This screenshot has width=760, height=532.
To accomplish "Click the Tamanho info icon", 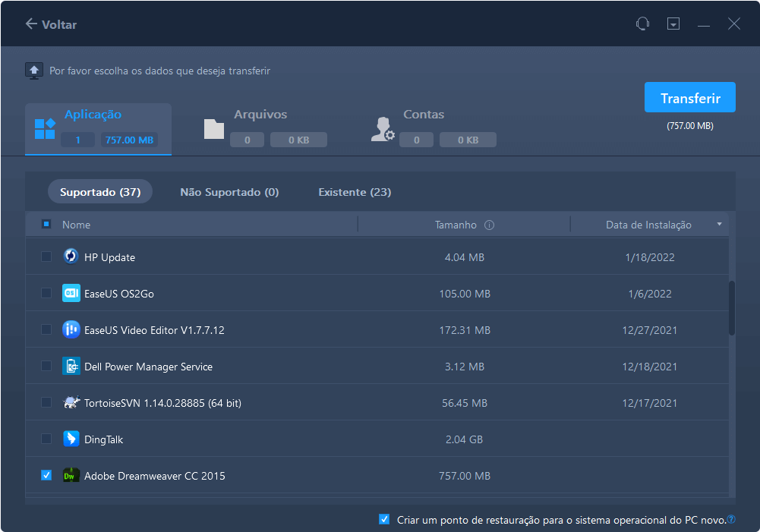I will point(489,225).
